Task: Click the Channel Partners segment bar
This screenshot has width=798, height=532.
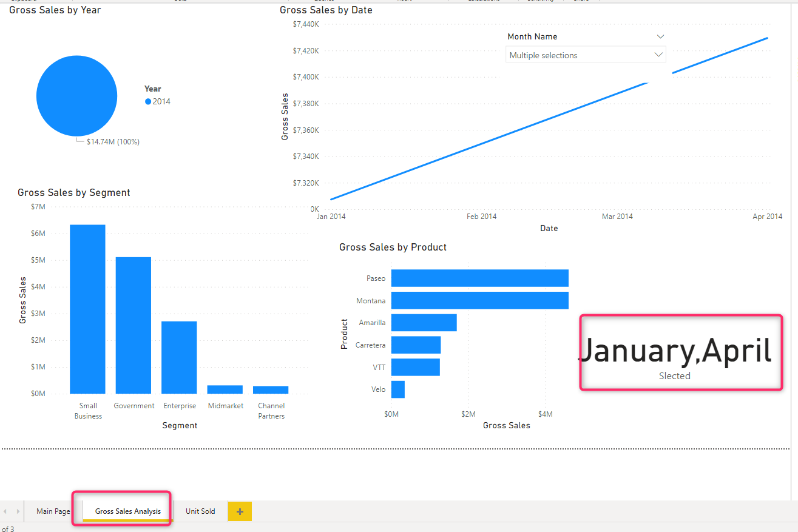Action: [271, 389]
